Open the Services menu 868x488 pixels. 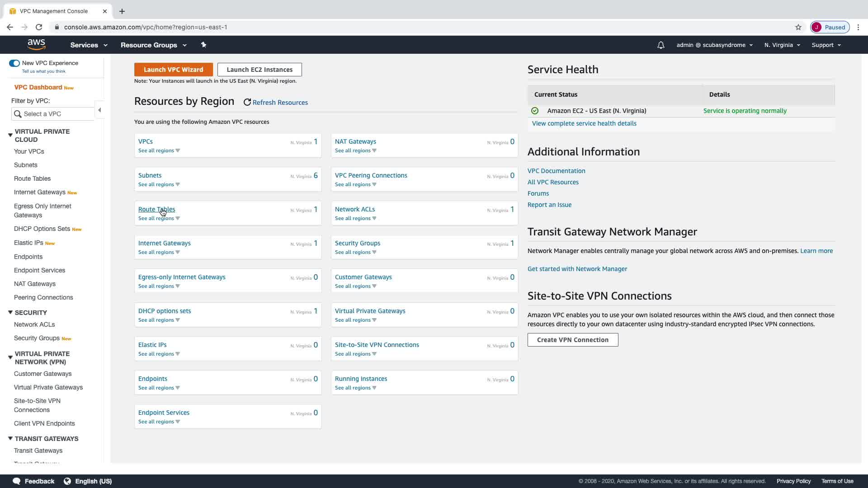coord(89,45)
